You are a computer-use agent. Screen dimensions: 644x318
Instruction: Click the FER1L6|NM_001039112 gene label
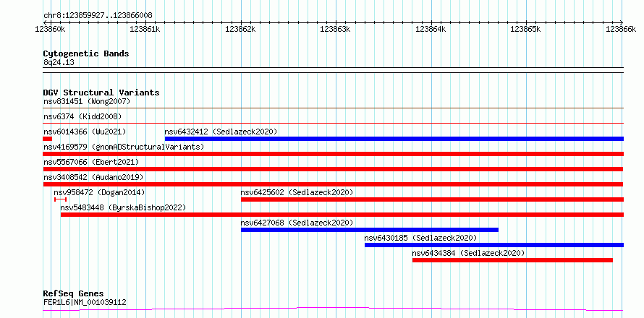[85, 303]
